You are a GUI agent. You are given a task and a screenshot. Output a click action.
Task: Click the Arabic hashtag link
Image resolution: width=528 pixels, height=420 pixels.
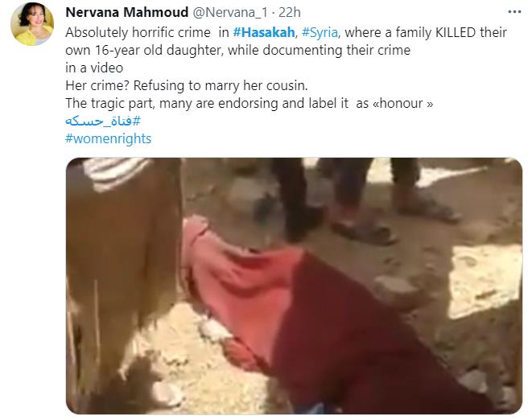103,121
